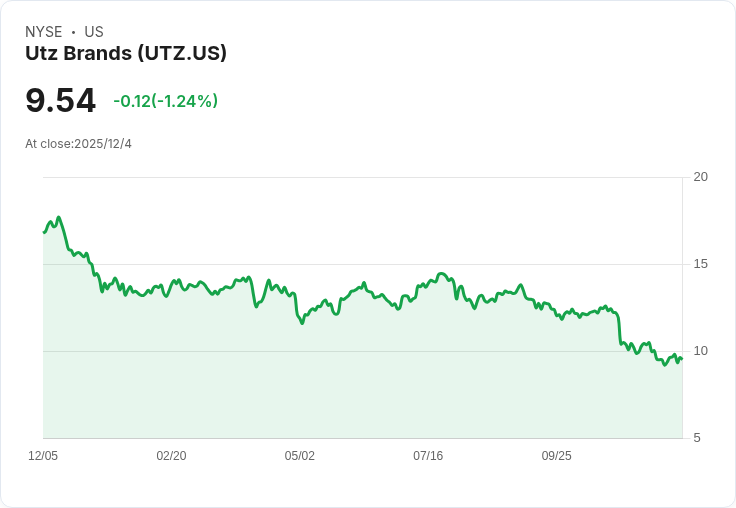Click the US market label

tap(94, 32)
